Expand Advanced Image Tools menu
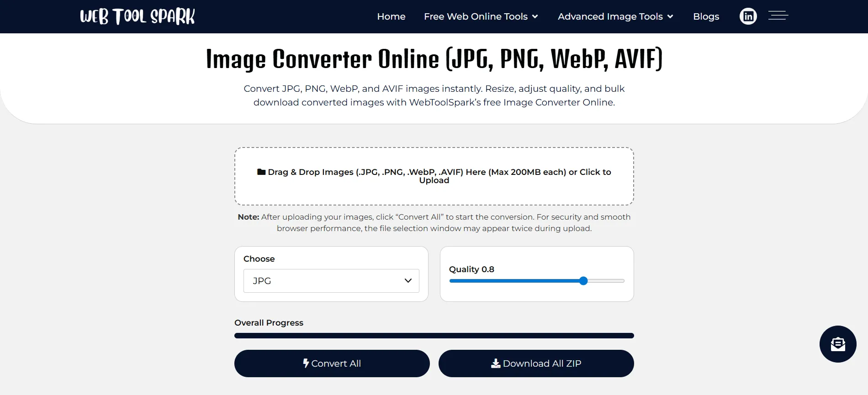 [615, 16]
